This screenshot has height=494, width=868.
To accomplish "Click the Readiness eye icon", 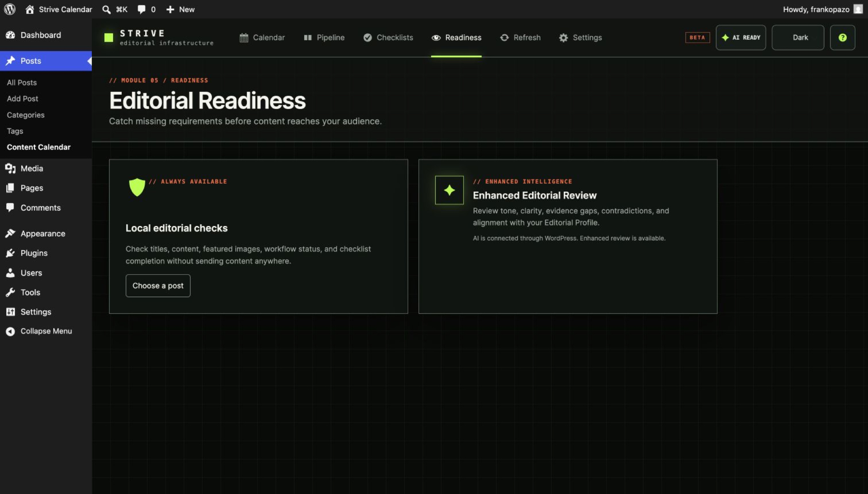I will [436, 38].
